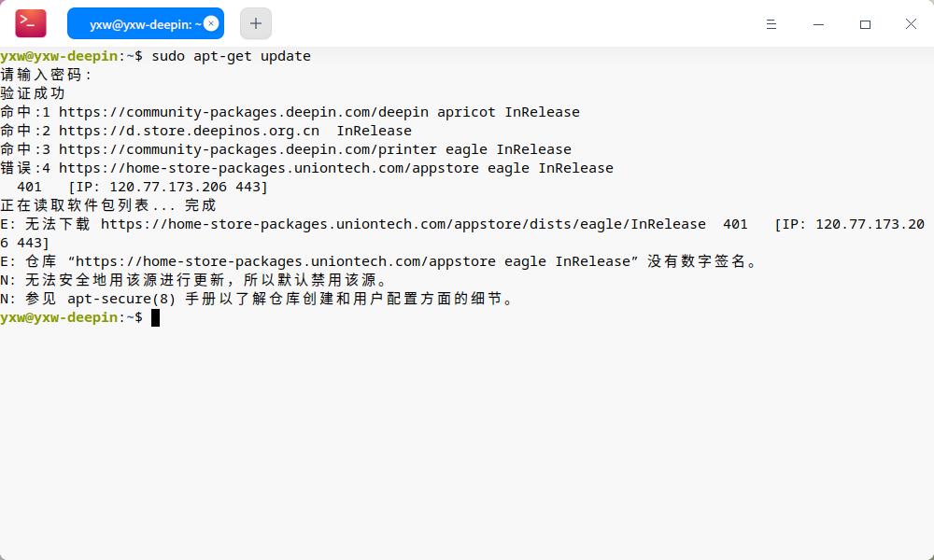
Task: Close the yxw@yxw-deepin tab with its X
Action: point(211,23)
